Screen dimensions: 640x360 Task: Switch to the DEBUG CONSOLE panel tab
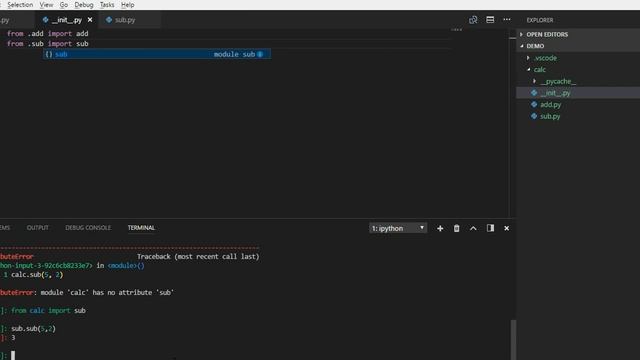point(88,228)
